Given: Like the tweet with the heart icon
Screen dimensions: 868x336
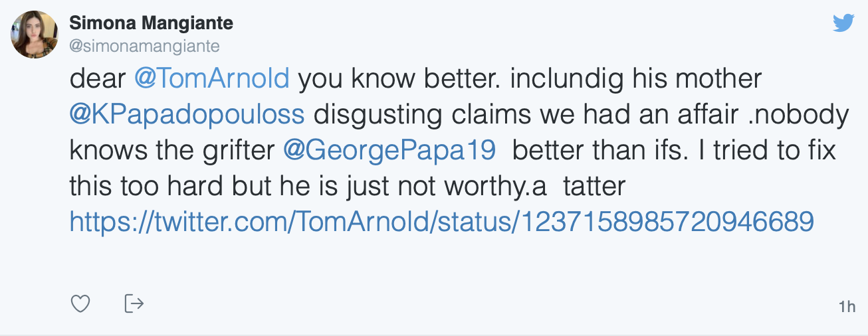Looking at the screenshot, I should click(80, 304).
